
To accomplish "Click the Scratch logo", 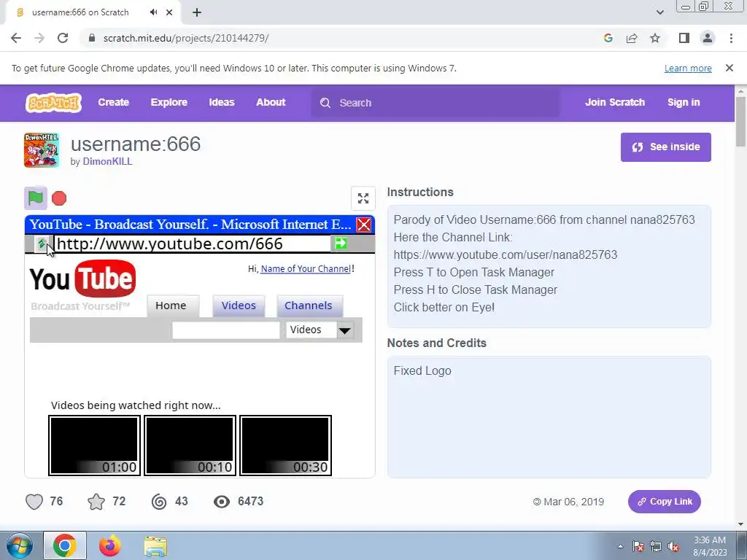I will (53, 103).
